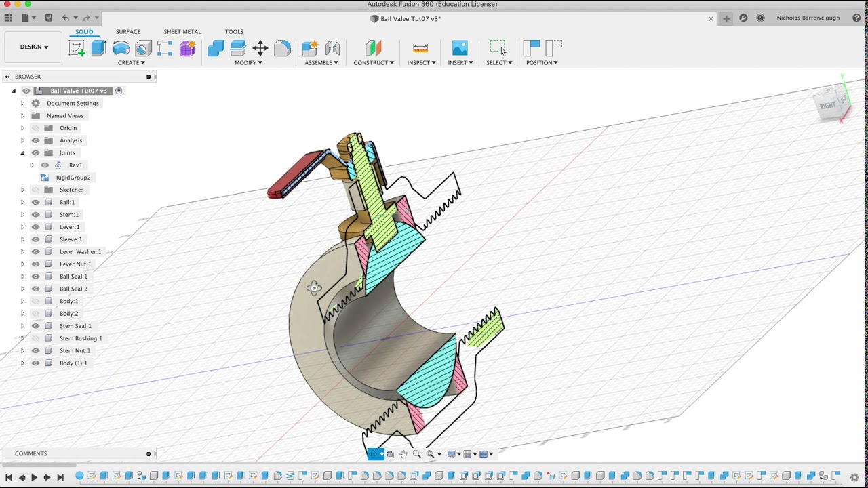Viewport: 868px width, 488px height.
Task: Select the Create Sketch tool
Action: point(77,48)
